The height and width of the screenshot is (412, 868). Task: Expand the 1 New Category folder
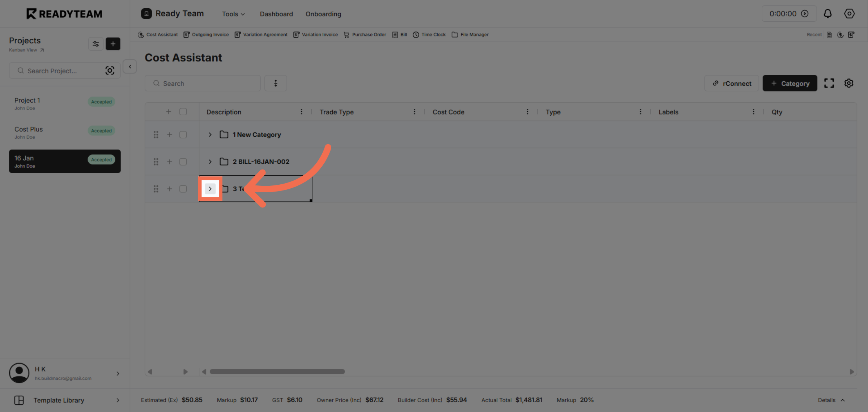click(210, 134)
